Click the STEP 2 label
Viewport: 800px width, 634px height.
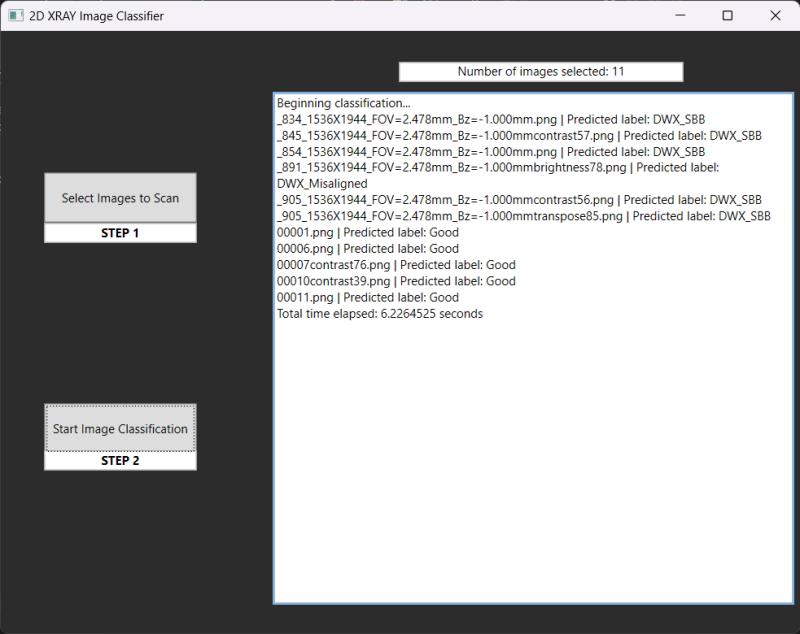(x=120, y=461)
